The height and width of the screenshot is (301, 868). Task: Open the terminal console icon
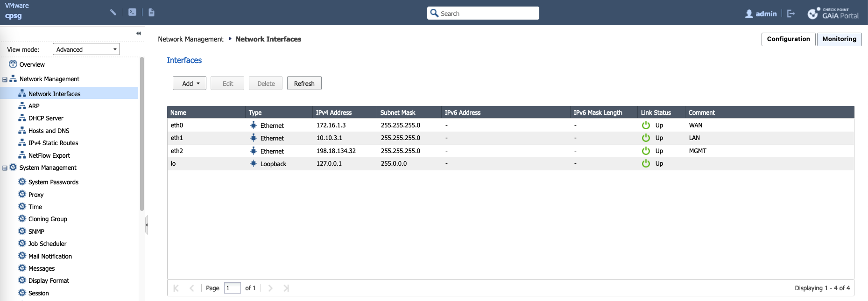133,13
